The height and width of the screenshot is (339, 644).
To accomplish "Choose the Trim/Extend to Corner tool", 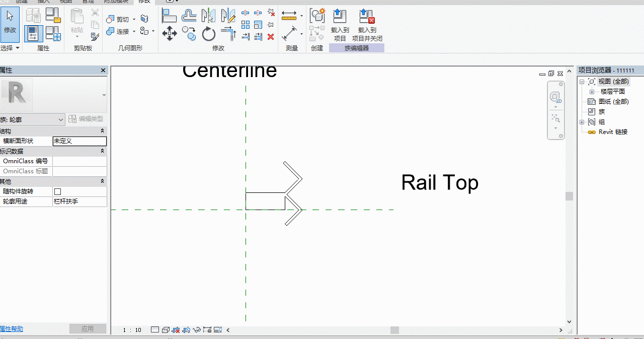I will 228,34.
